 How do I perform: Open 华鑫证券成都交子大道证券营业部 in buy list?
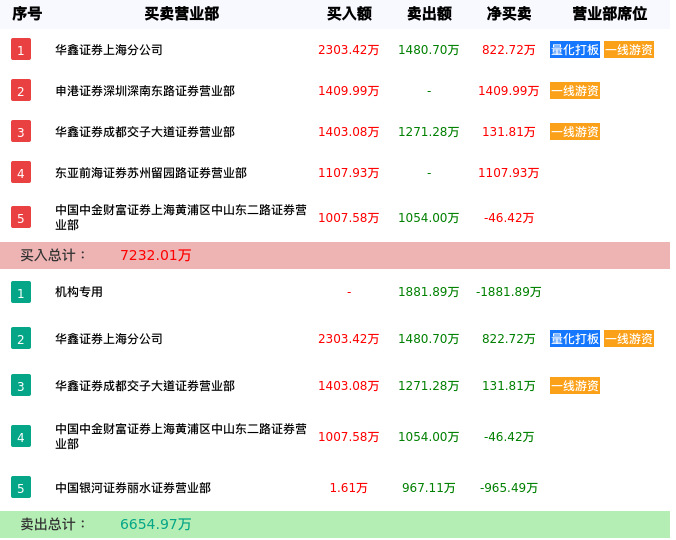[145, 132]
